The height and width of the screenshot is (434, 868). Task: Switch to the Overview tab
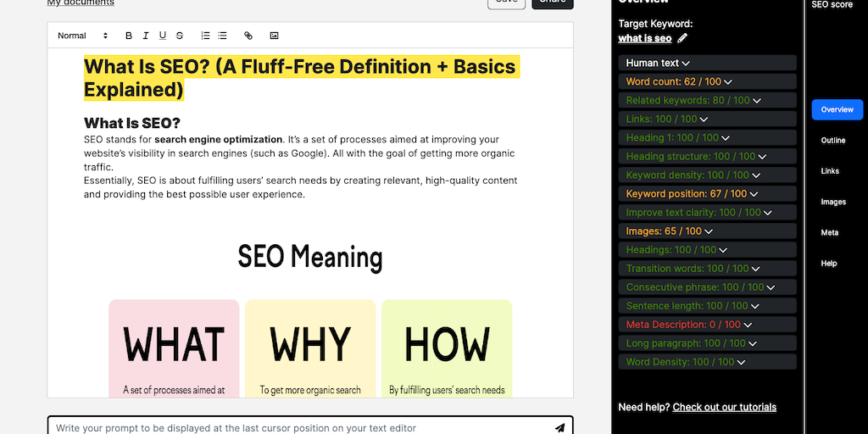click(x=837, y=109)
